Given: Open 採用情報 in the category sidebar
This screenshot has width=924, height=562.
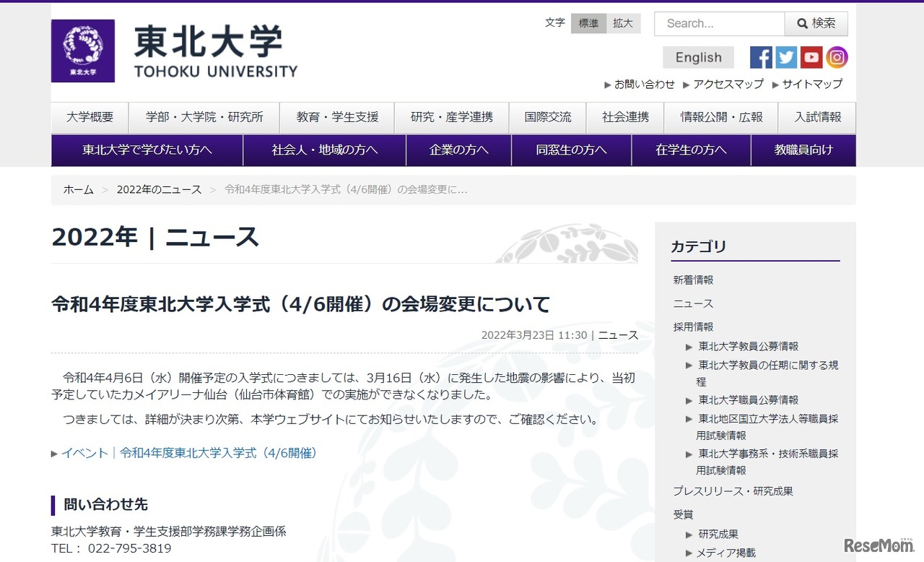Looking at the screenshot, I should click(x=693, y=327).
